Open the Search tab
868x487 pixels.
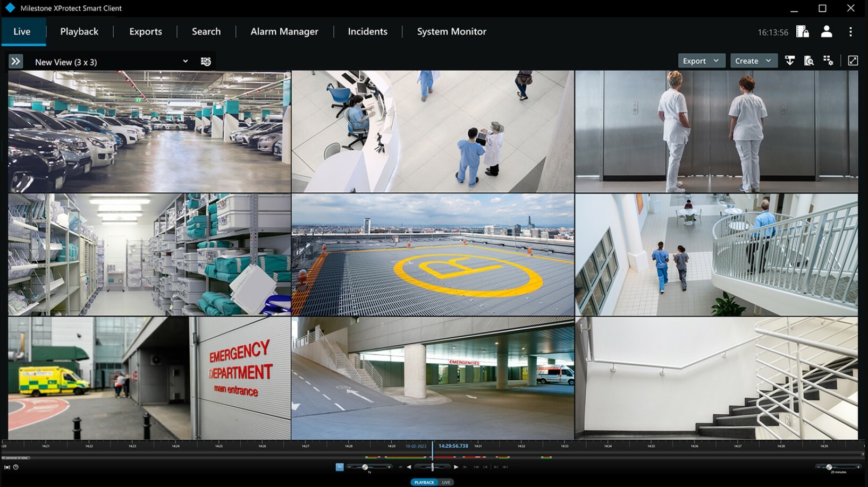pos(206,31)
